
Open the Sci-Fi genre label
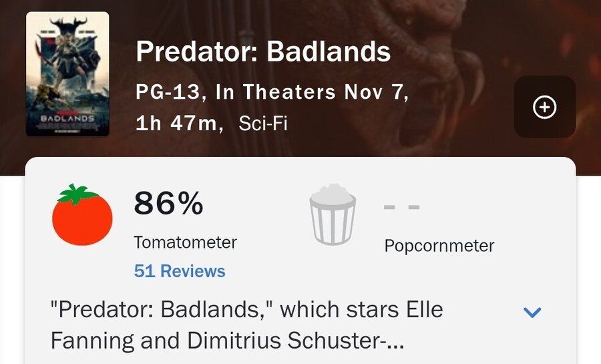click(x=262, y=124)
